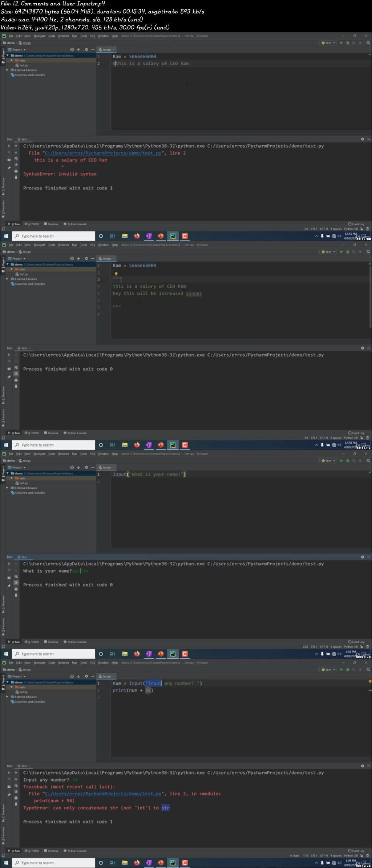
Task: Open the Project view dropdown in the TypeError frame
Action: (x=17, y=677)
